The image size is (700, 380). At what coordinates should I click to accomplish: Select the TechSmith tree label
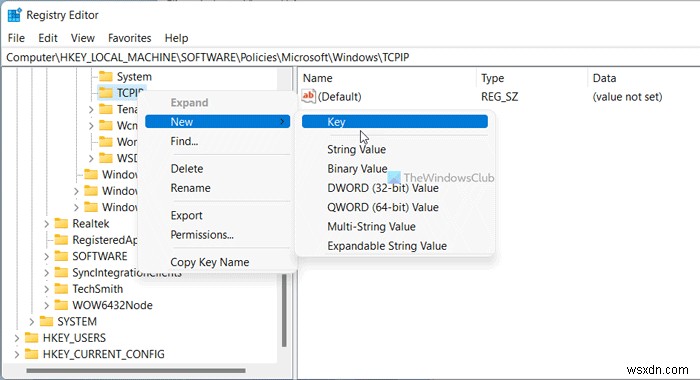click(97, 289)
